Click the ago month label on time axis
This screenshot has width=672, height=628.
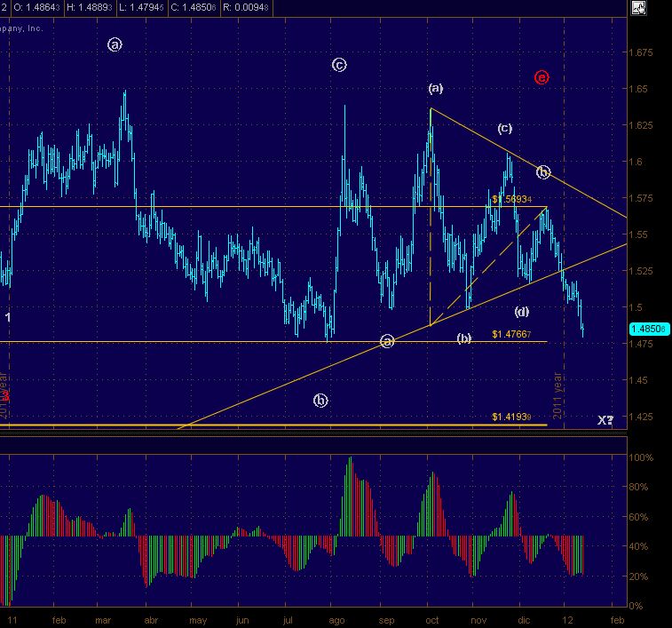point(336,621)
